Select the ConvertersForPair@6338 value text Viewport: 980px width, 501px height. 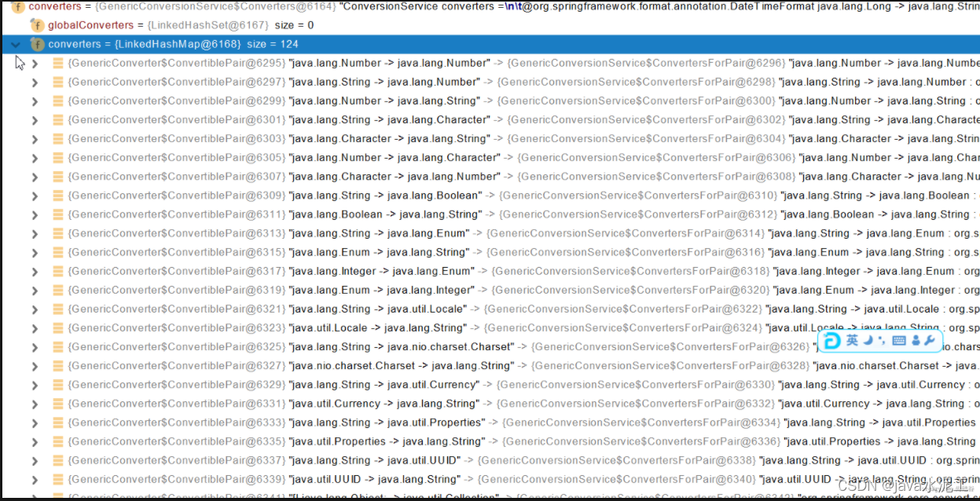[x=617, y=460]
